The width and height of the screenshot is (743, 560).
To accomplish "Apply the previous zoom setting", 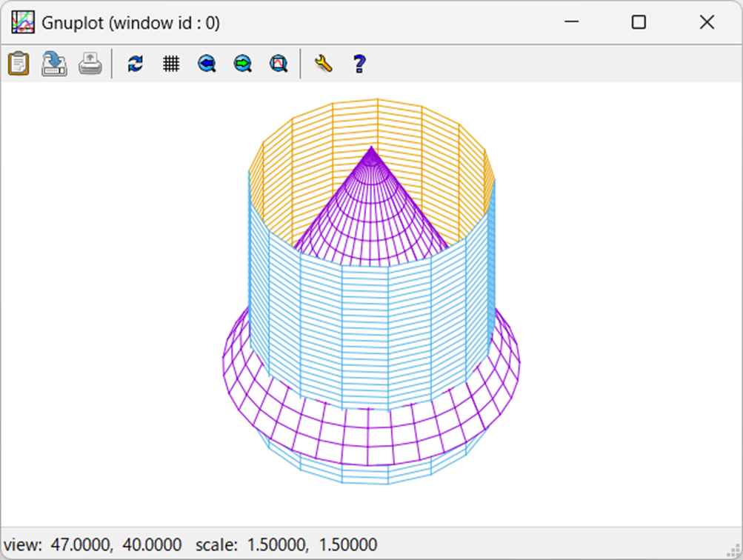I will click(207, 64).
